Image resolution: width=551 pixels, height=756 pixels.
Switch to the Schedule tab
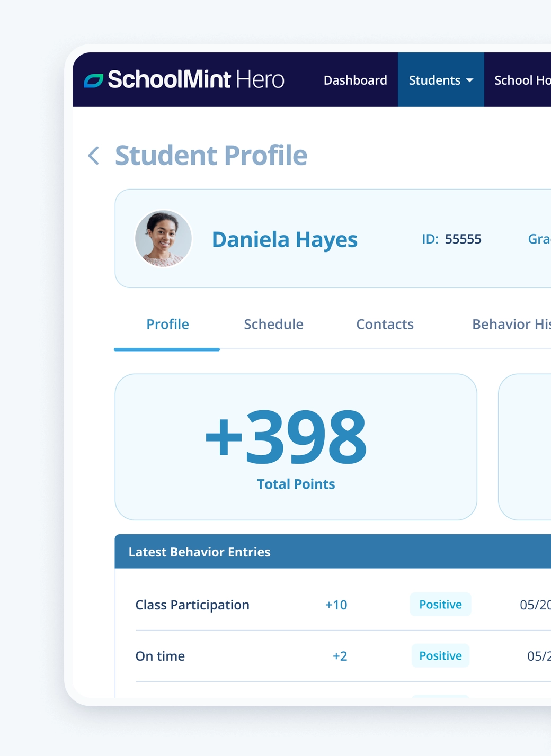(x=273, y=324)
